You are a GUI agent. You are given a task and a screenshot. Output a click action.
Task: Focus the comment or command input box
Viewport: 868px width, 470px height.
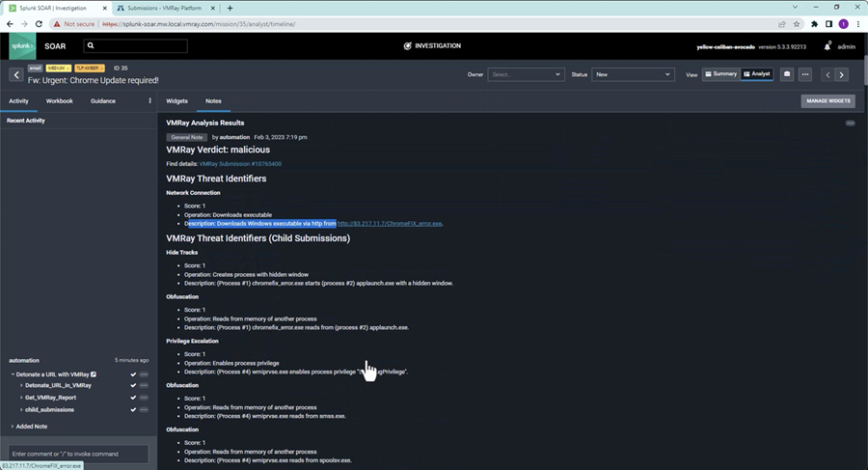coord(78,454)
